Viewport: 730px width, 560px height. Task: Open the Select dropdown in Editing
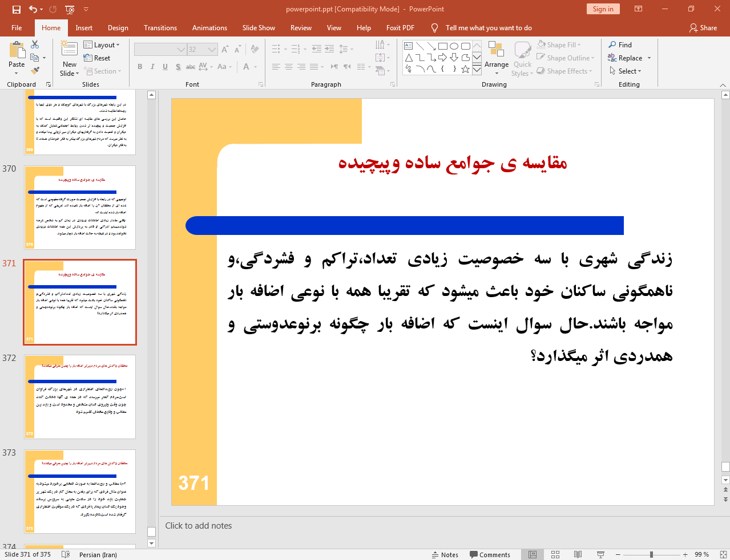point(625,71)
